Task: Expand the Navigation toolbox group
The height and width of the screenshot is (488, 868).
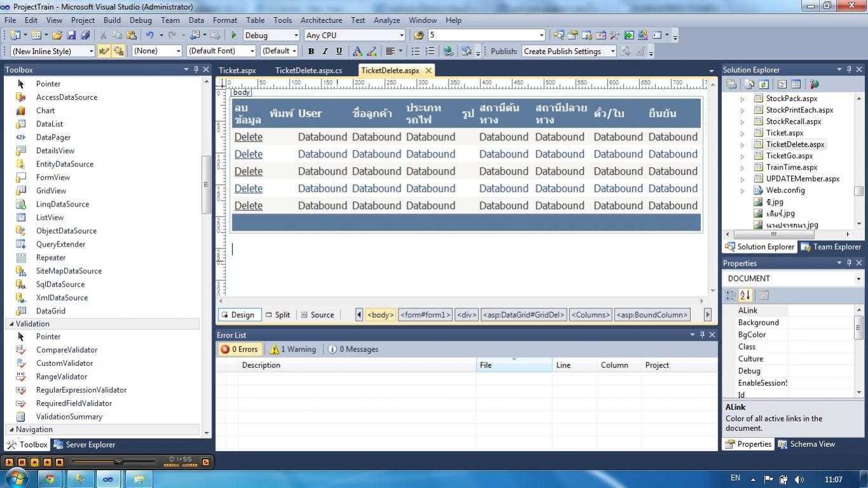Action: [x=11, y=430]
